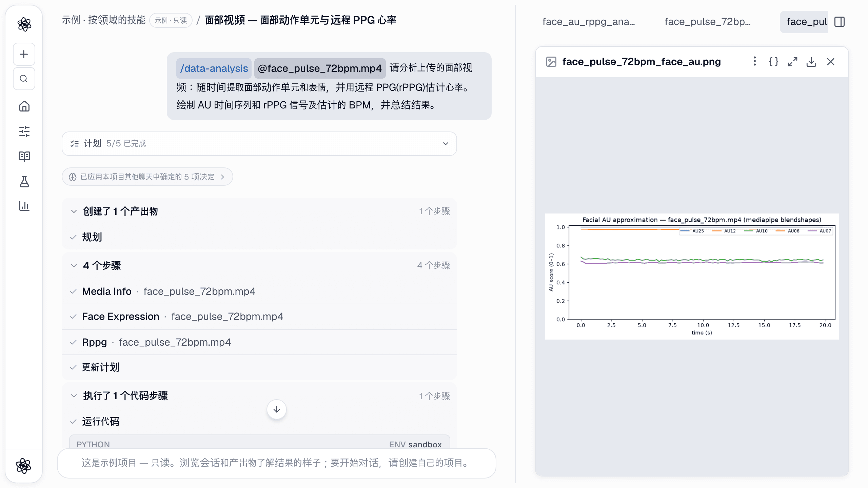The height and width of the screenshot is (488, 868).
Task: Open the bar chart icon in sidebar
Action: point(24,206)
